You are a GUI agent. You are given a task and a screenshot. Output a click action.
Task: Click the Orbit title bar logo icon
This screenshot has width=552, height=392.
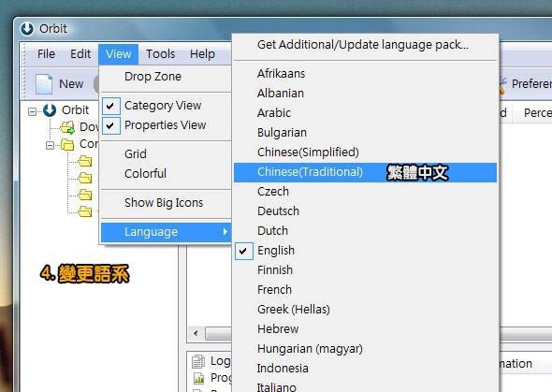click(27, 29)
